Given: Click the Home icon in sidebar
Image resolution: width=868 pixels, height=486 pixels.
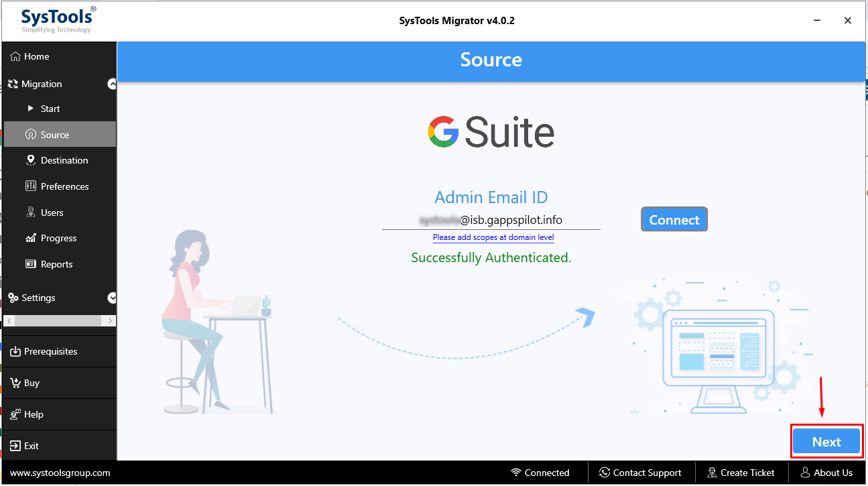Looking at the screenshot, I should [x=15, y=57].
